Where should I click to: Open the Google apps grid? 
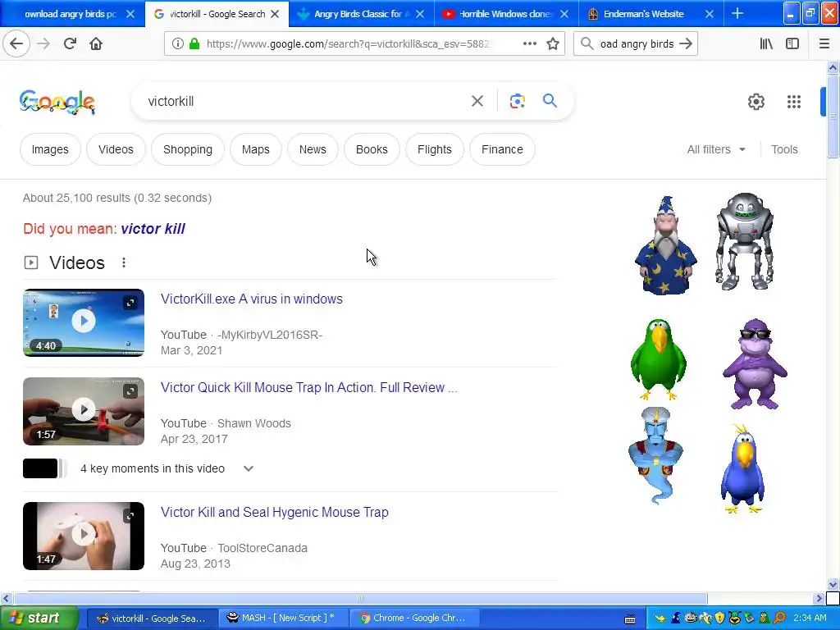tap(794, 102)
